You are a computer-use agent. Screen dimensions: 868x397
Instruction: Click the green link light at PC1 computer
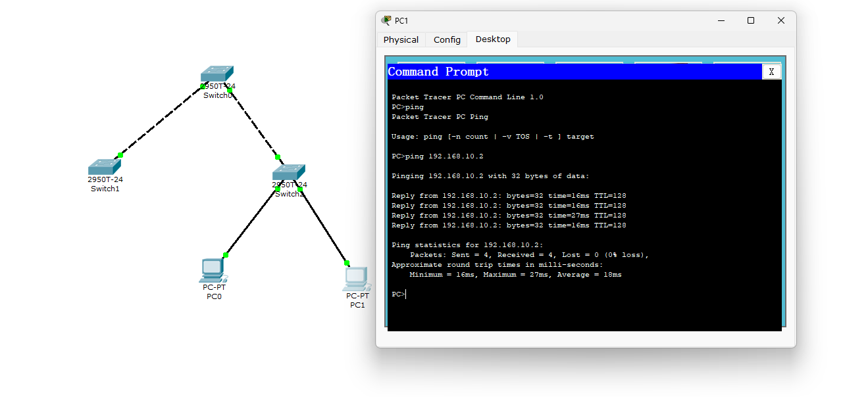tap(347, 263)
